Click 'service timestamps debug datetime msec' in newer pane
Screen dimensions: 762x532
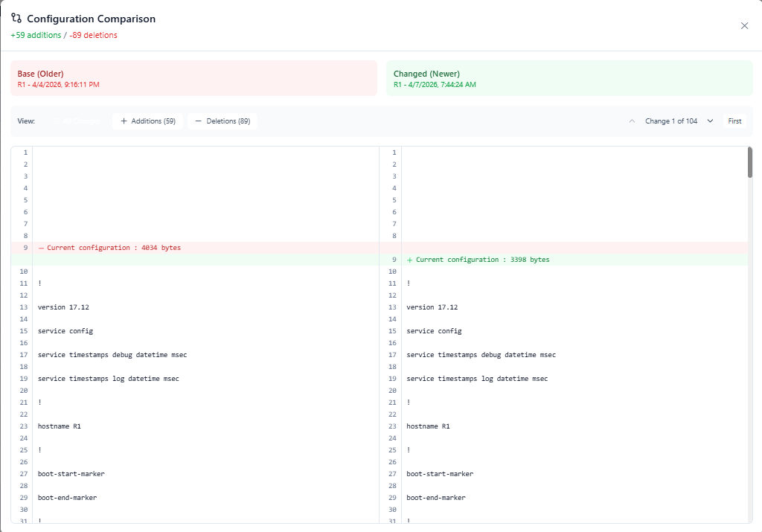481,355
